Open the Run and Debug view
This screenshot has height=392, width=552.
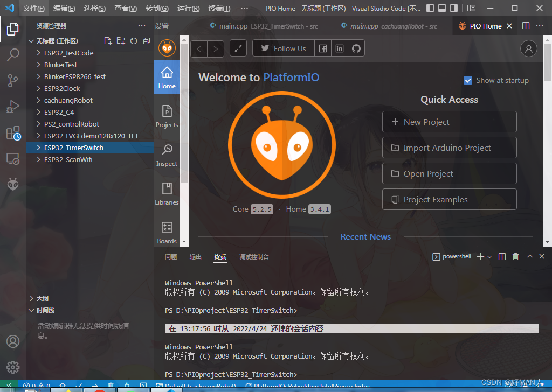(13, 107)
